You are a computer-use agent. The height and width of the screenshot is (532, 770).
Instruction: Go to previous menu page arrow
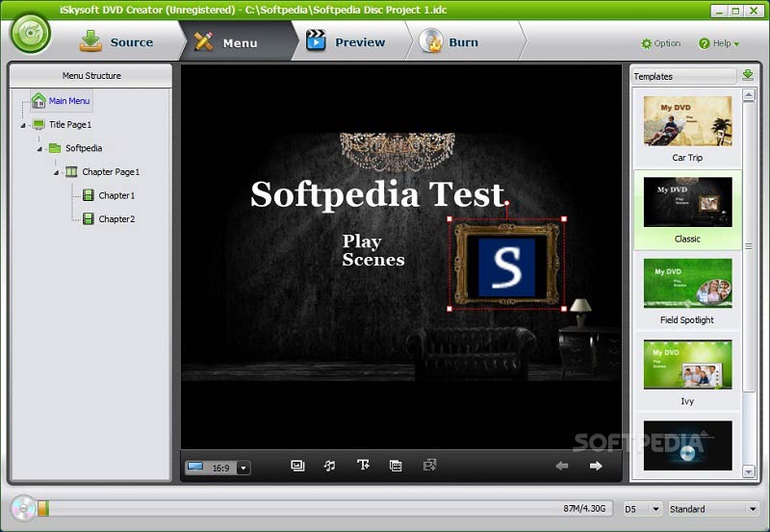562,466
